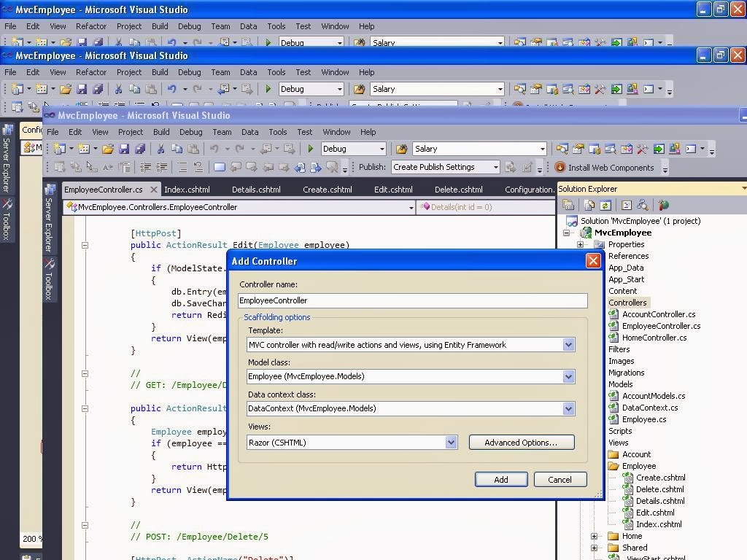Screen dimensions: 747x560
Task: Click the Save icon in front toolbar
Action: coord(124,149)
